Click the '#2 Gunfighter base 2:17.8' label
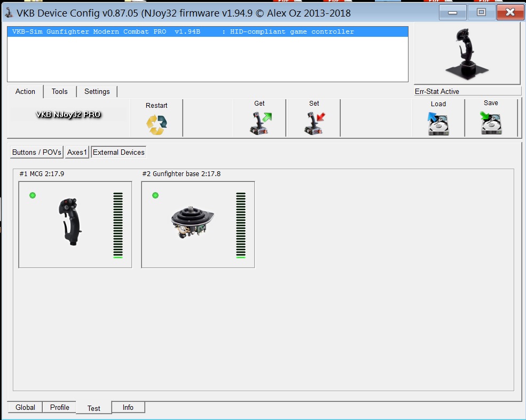526x420 pixels. (182, 173)
